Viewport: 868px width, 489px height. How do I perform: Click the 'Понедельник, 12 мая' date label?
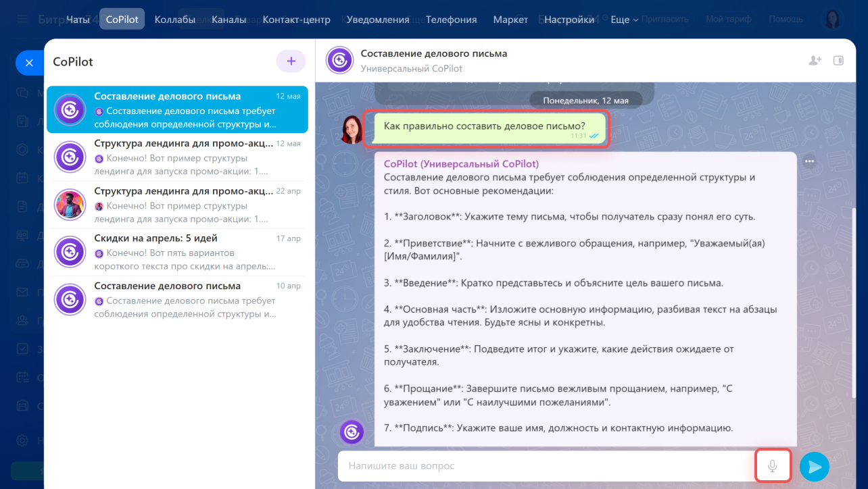[x=586, y=100]
